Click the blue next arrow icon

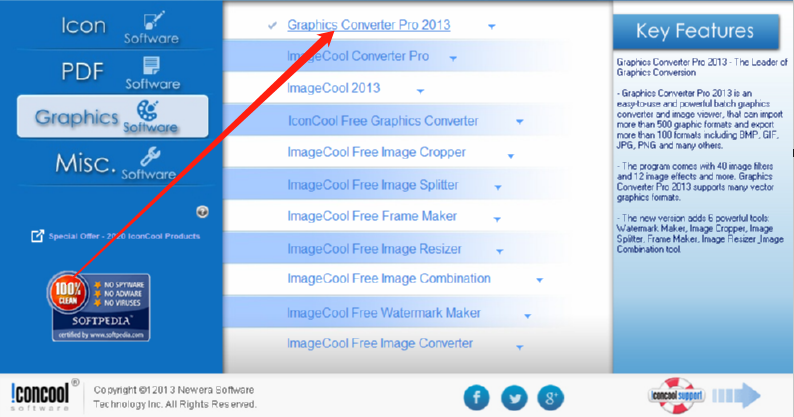click(x=737, y=396)
